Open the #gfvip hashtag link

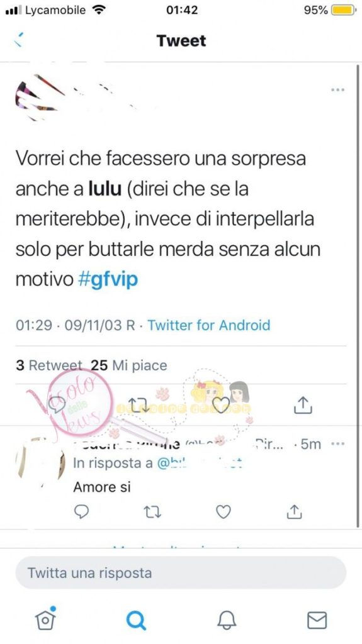click(108, 280)
